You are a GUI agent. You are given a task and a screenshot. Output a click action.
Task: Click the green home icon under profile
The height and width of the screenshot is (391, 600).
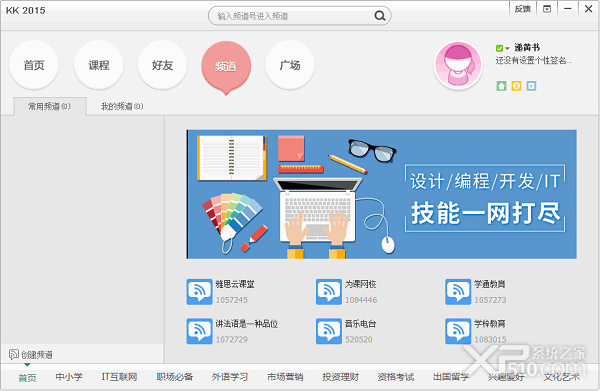pos(501,86)
